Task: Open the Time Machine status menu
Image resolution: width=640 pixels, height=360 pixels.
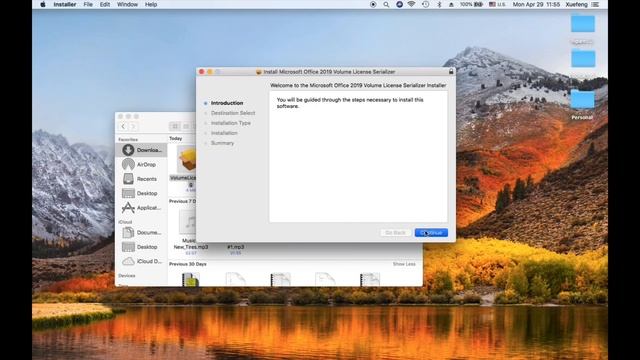Action: [426, 4]
